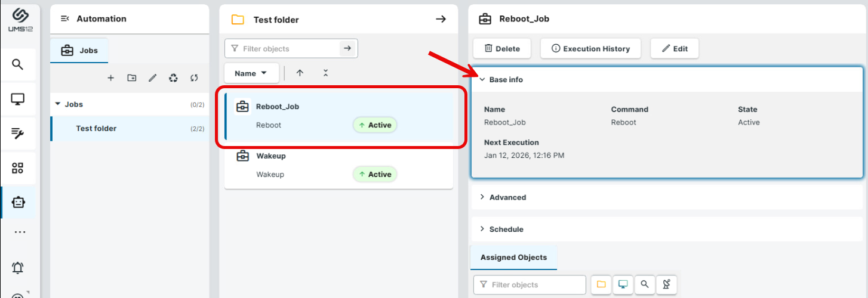The width and height of the screenshot is (868, 298).
Task: Toggle the monitor device filter button
Action: (623, 285)
